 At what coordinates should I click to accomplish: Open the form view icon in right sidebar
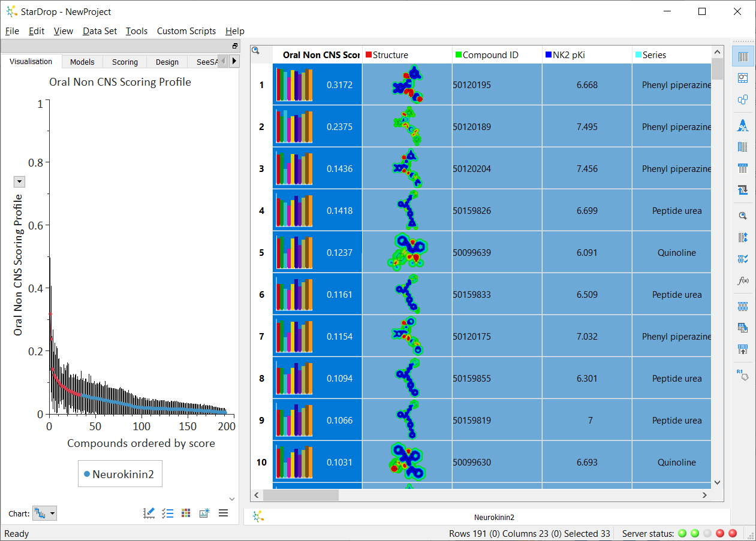point(743,78)
